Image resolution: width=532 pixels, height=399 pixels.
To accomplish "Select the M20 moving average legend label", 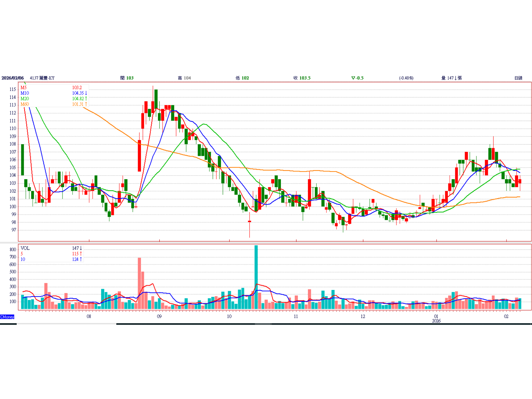I will [25, 99].
